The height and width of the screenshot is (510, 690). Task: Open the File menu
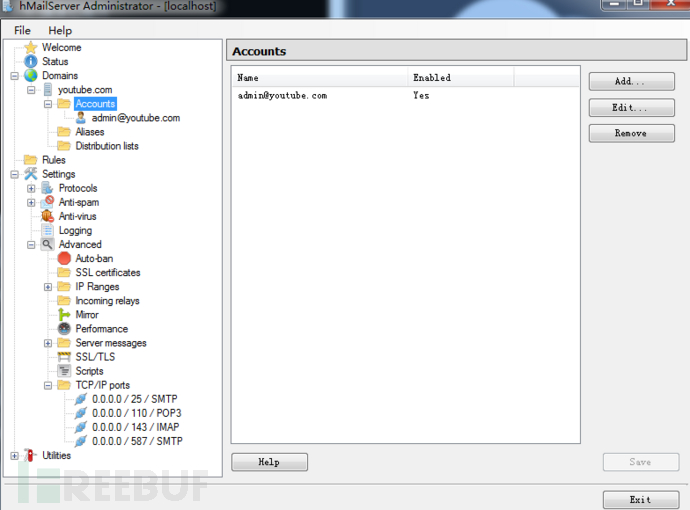coord(22,30)
